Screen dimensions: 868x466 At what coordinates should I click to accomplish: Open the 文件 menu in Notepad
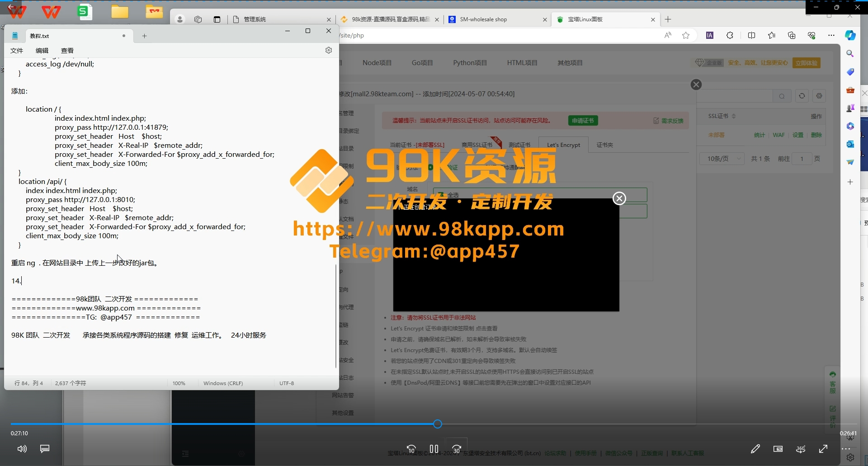click(x=17, y=51)
